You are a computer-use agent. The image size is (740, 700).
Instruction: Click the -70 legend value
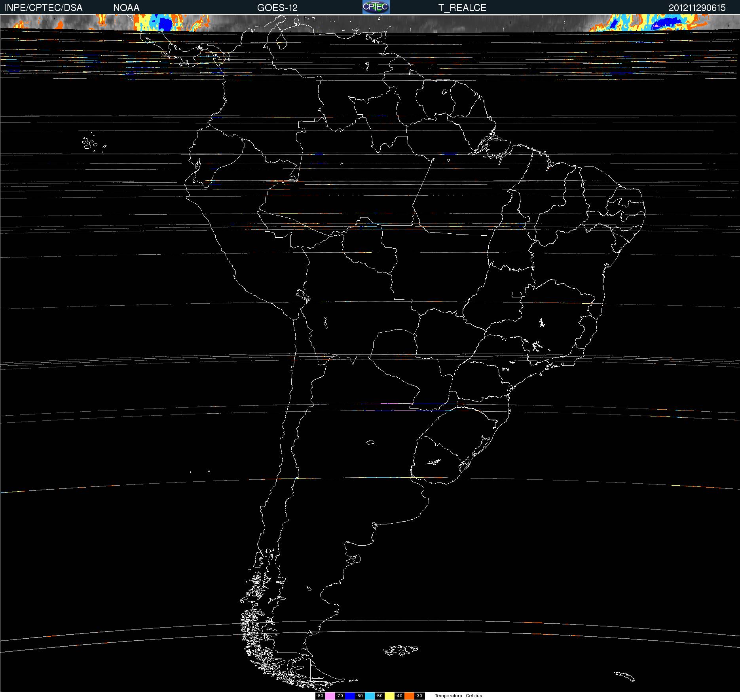click(340, 696)
